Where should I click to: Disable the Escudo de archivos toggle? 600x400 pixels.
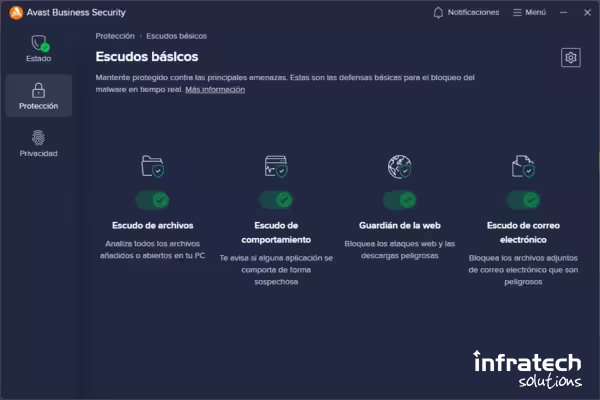click(152, 200)
